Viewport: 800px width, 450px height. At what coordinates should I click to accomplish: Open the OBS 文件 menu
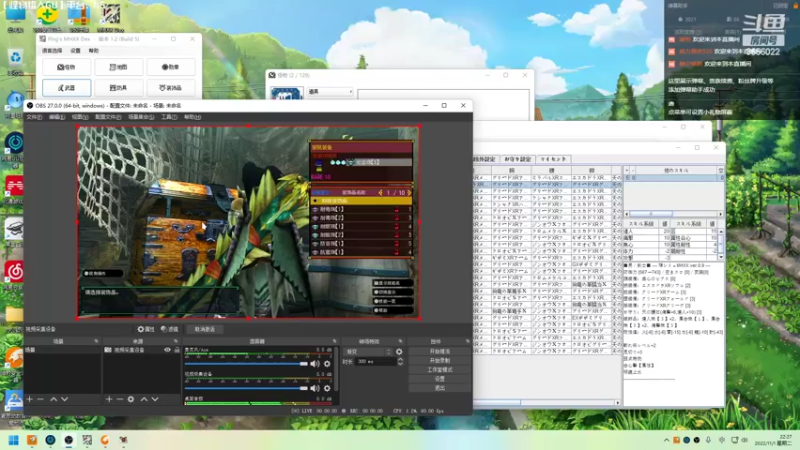click(x=34, y=117)
